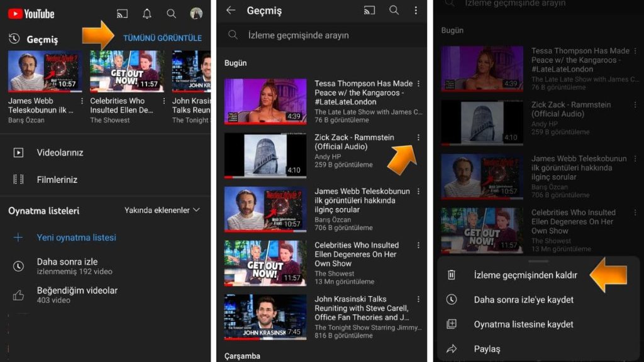The height and width of the screenshot is (362, 644).
Task: Tap search icon in Geçmiş screen header
Action: coord(394,10)
